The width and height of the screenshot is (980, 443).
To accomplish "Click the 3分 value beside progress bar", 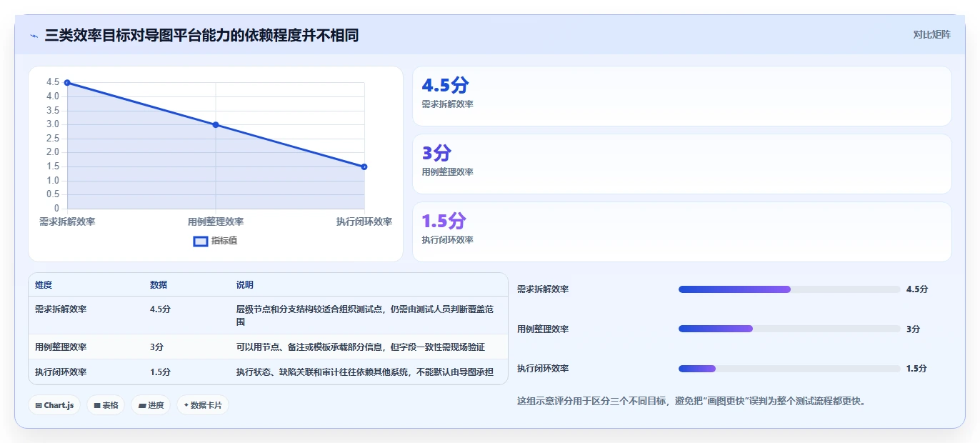I will pyautogui.click(x=913, y=329).
